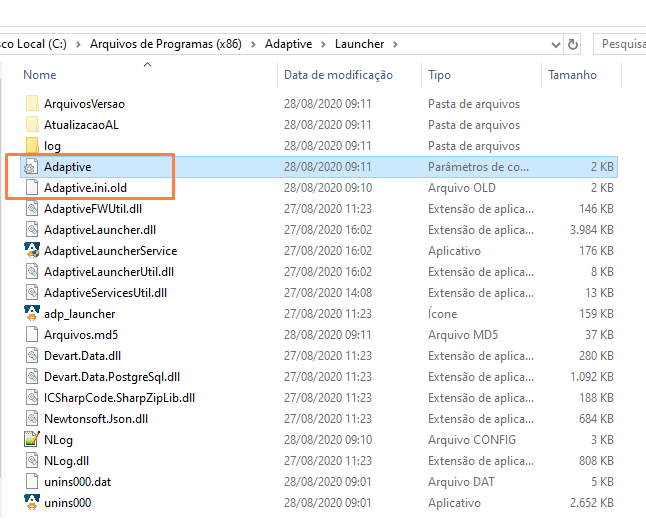The width and height of the screenshot is (646, 524).
Task: Click the 27/08/2020 14:08 date cell
Action: click(x=328, y=293)
